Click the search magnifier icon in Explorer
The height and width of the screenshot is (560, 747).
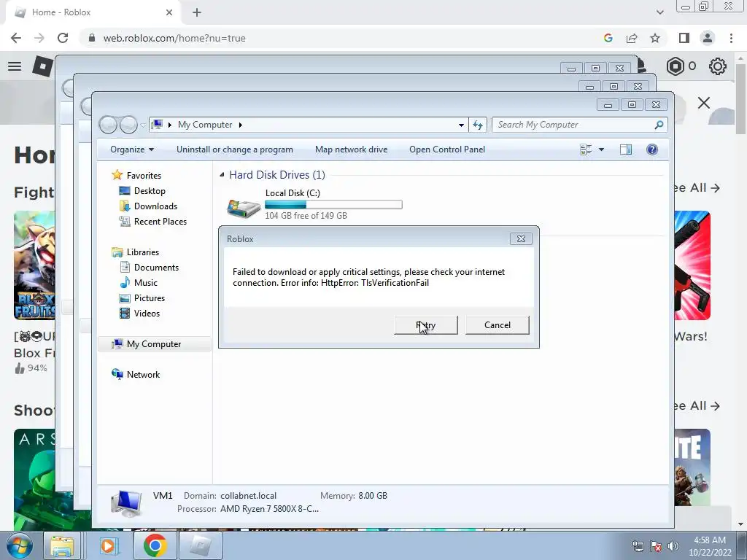[659, 125]
